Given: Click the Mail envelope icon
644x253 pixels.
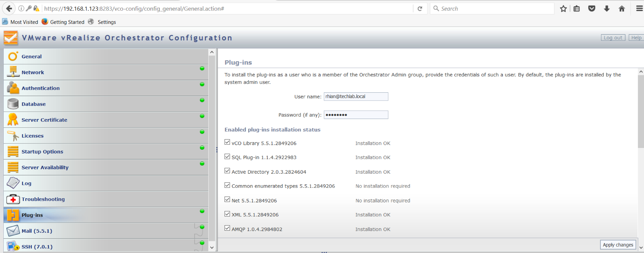Looking at the screenshot, I should (x=13, y=231).
